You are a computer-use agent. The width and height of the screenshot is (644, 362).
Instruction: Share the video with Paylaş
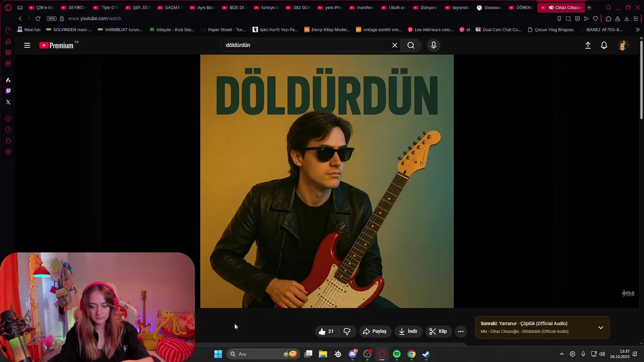coord(375,331)
